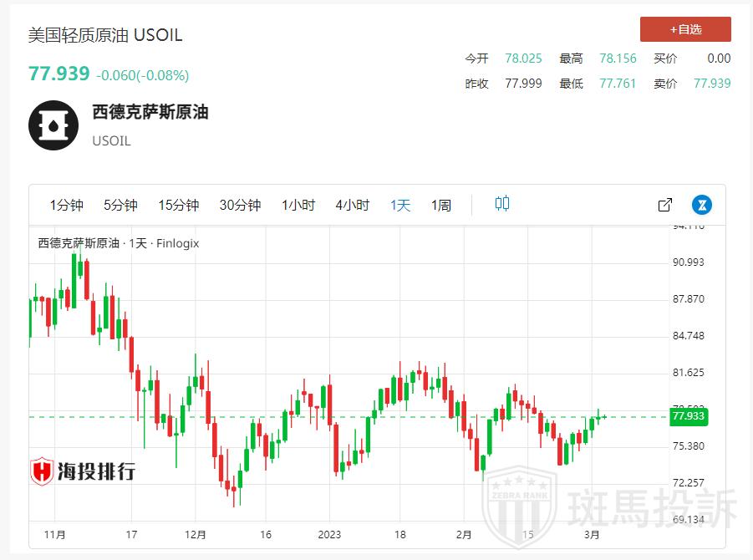This screenshot has height=560, width=753.
Task: Click the 90.993 price axis label
Action: [688, 262]
